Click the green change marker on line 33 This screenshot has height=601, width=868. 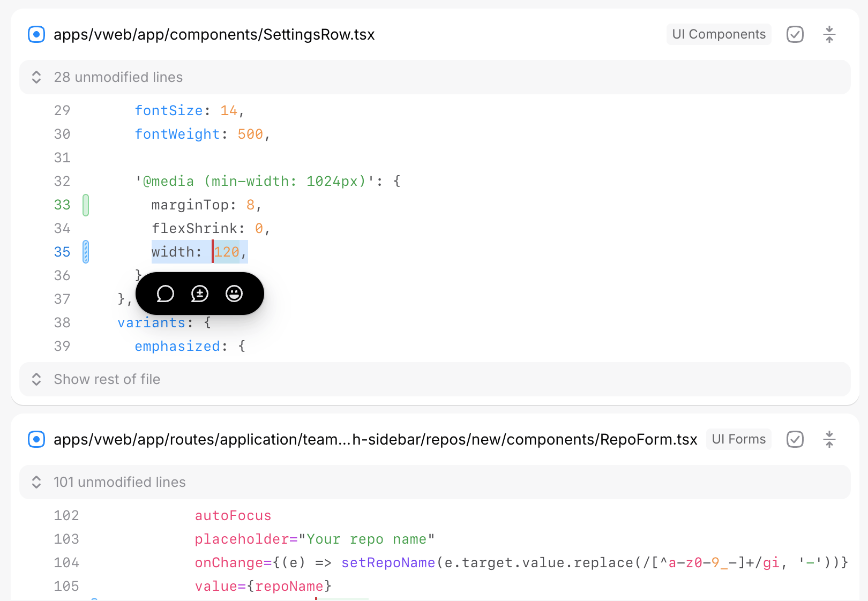86,205
